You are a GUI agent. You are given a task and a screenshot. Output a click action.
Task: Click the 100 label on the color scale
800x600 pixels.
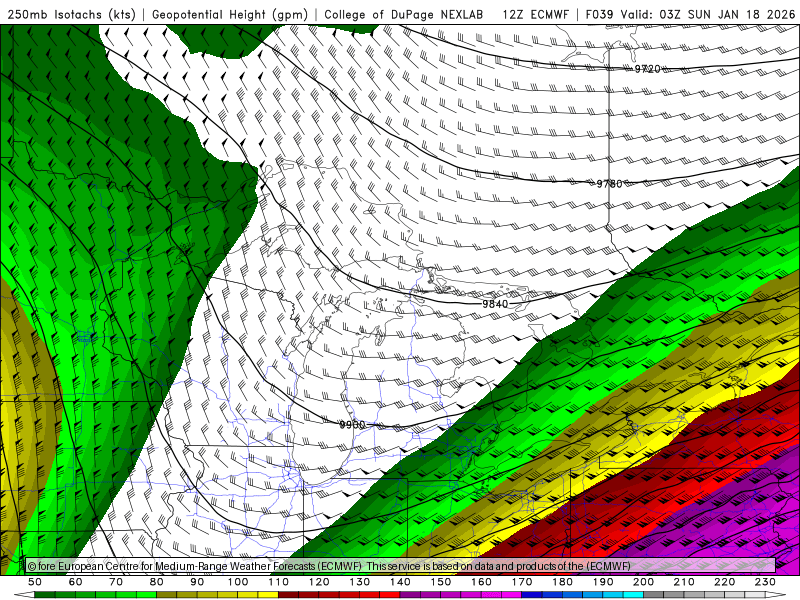click(238, 582)
